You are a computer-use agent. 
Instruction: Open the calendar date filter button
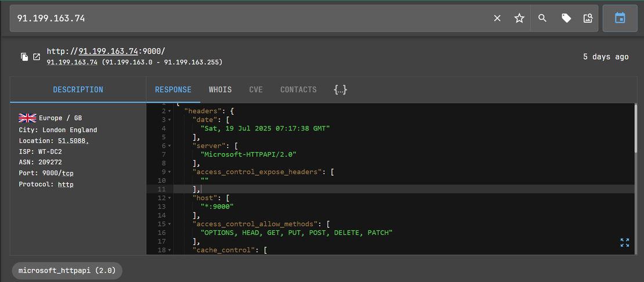[x=620, y=19]
